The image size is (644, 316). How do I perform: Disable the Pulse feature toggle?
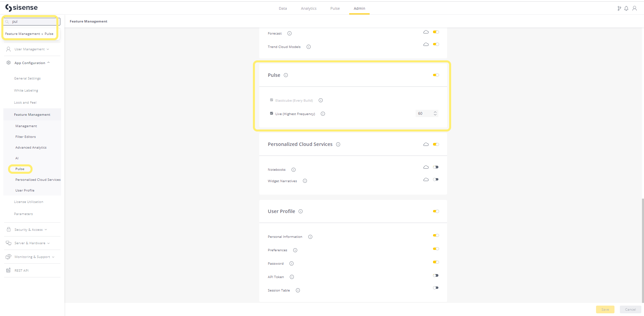[x=436, y=75]
